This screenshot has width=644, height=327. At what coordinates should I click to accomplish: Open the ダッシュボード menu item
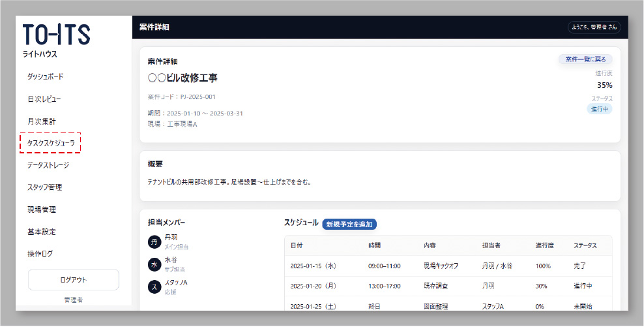pos(46,76)
